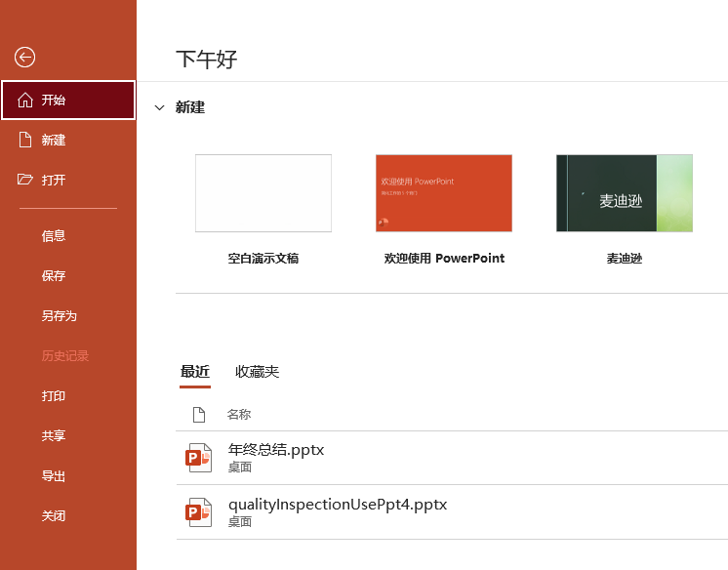Image resolution: width=728 pixels, height=570 pixels.
Task: Click the 桌面 location under qualityInspectionUsePpt4.pptx
Action: pyautogui.click(x=240, y=522)
